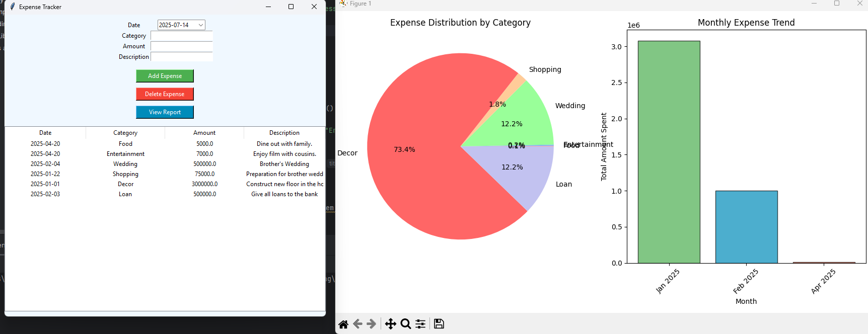Screen dimensions: 868x334
Task: Select the Decor row dated 2025-01-01
Action: coord(165,184)
